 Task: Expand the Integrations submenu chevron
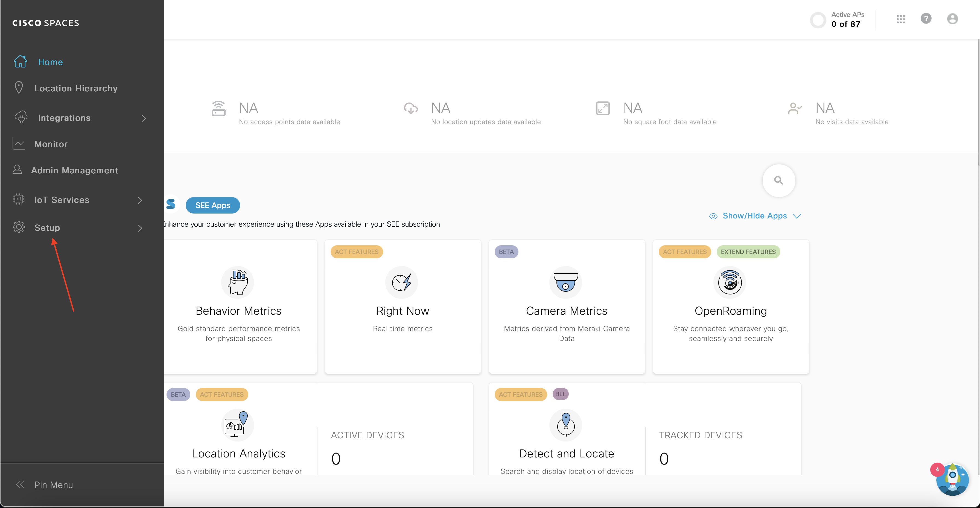(144, 118)
